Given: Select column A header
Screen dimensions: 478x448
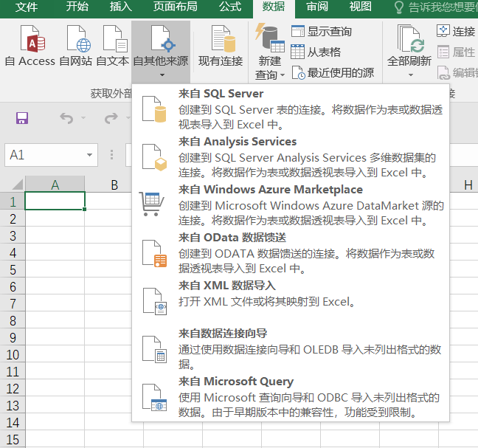Looking at the screenshot, I should [55, 185].
